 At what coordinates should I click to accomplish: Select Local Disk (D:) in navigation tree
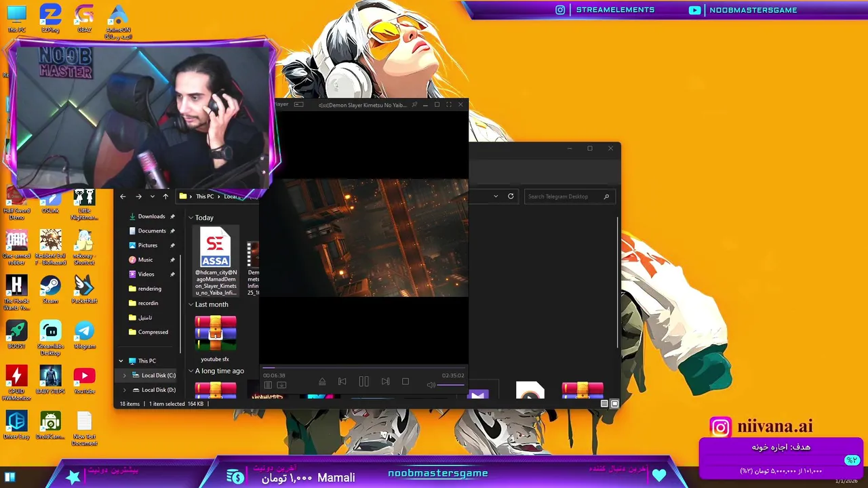click(153, 390)
